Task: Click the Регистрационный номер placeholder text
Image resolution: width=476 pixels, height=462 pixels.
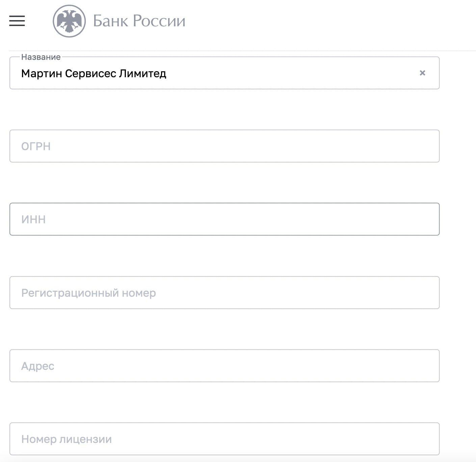Action: click(88, 293)
